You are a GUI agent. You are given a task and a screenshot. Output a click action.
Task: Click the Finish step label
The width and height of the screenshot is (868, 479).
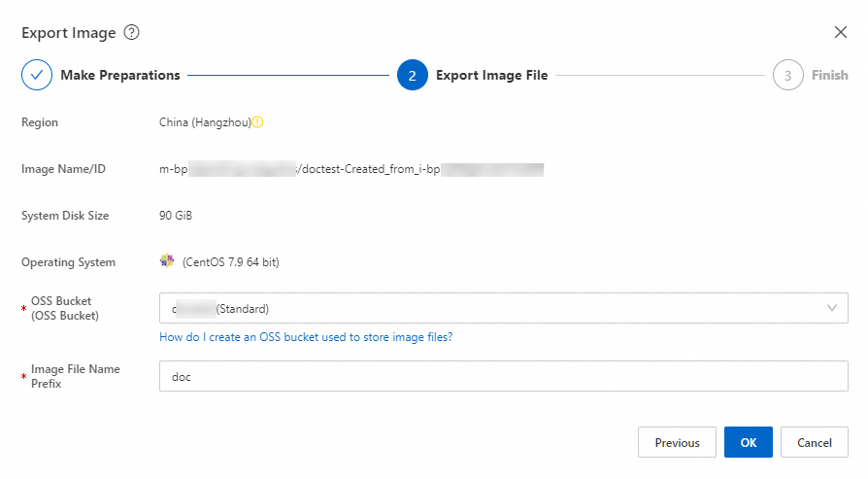830,76
